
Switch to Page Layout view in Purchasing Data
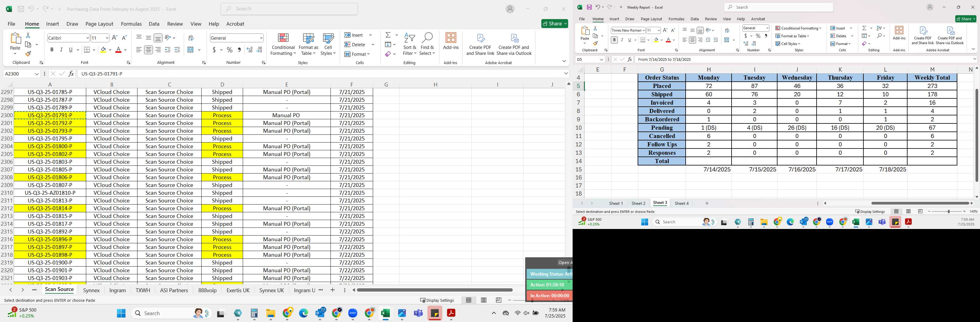click(x=483, y=300)
